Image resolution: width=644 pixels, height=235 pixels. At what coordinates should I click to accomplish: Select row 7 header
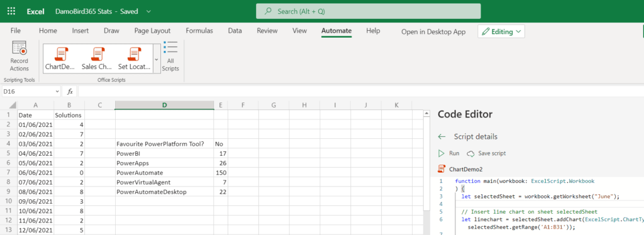point(9,172)
